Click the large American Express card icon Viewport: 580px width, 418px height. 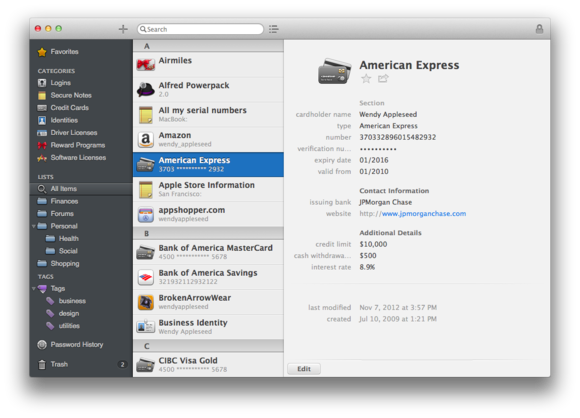tap(335, 71)
